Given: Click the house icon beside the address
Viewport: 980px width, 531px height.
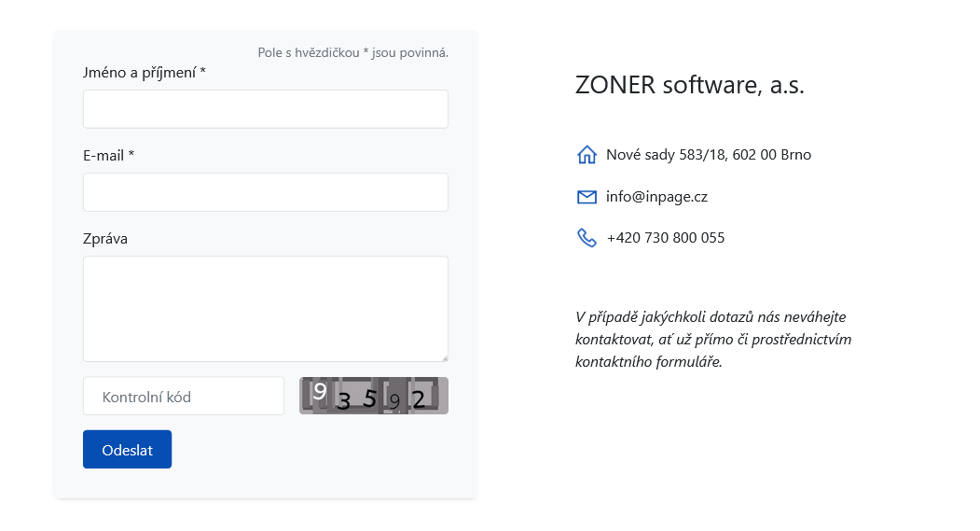Looking at the screenshot, I should (587, 155).
